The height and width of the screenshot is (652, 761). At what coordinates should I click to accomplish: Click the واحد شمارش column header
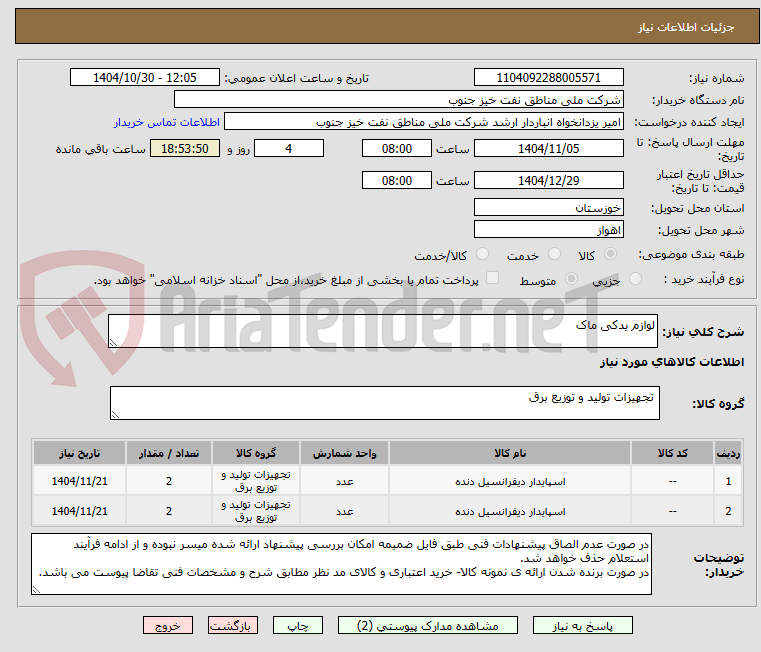(x=344, y=453)
